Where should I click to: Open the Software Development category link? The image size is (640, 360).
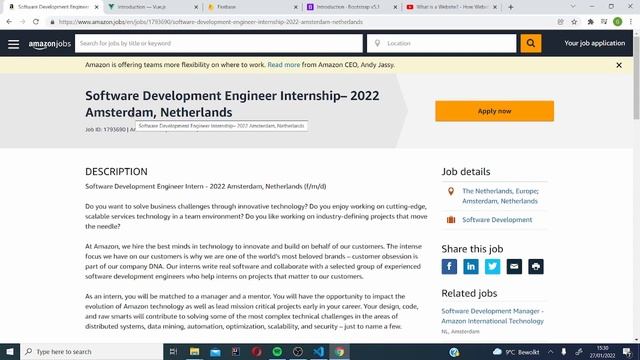(497, 220)
